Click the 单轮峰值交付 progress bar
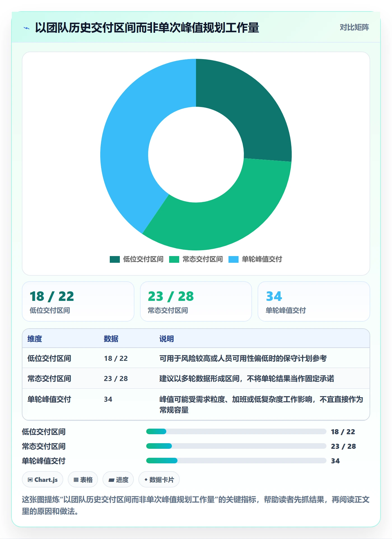 236,461
